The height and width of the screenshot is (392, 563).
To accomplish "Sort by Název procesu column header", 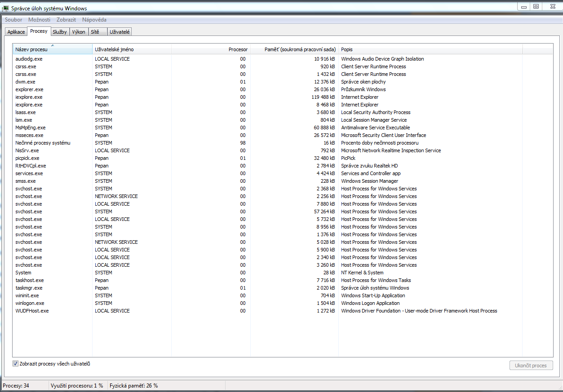I will (53, 49).
